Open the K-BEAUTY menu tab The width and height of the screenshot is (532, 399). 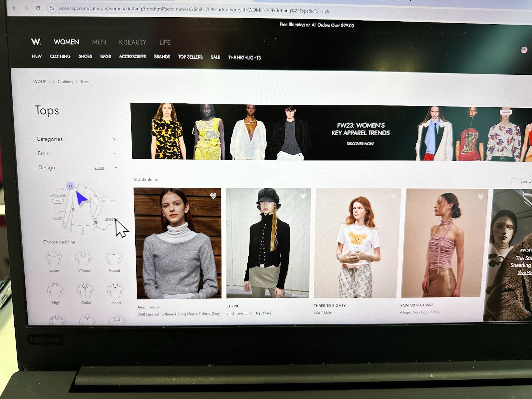(x=133, y=42)
